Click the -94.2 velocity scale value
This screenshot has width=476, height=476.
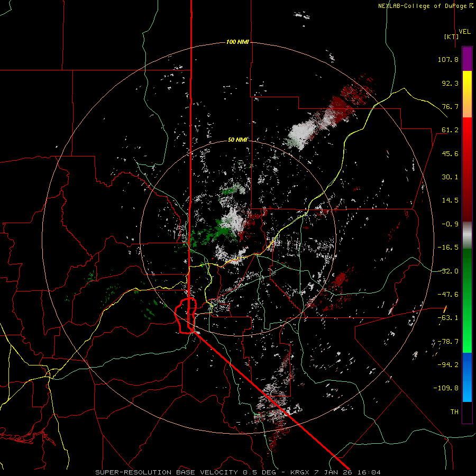448,364
